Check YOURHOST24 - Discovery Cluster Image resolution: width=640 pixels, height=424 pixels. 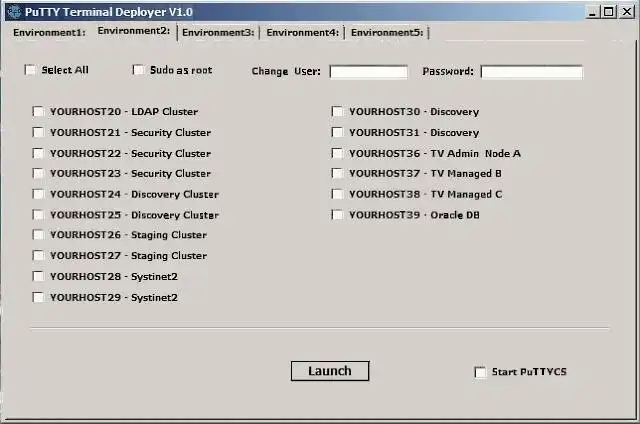tap(38, 194)
